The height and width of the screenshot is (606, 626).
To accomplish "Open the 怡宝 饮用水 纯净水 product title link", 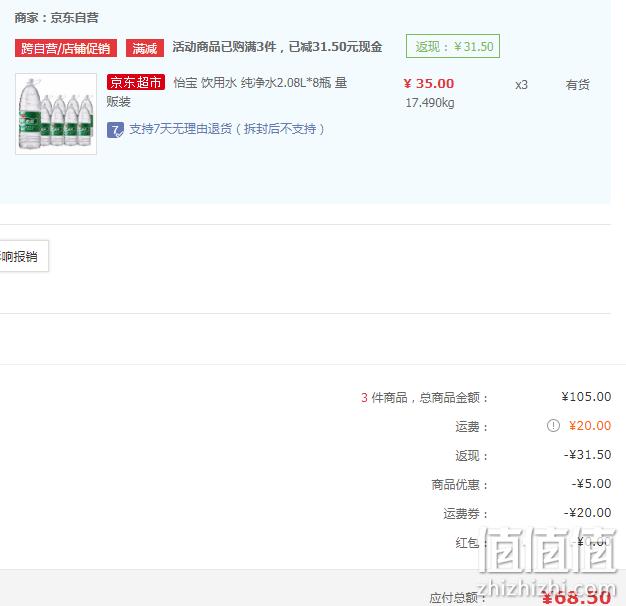I will click(226, 92).
